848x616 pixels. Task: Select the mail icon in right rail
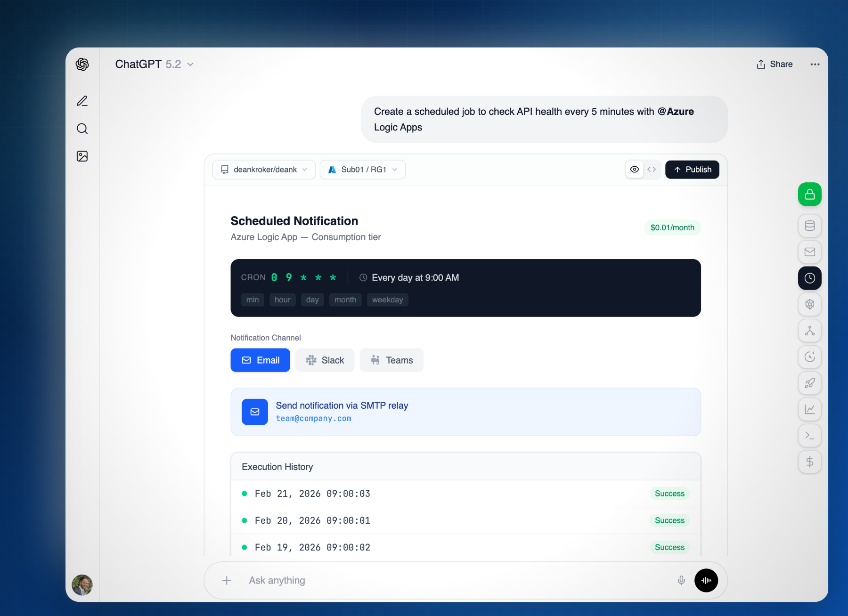point(809,252)
